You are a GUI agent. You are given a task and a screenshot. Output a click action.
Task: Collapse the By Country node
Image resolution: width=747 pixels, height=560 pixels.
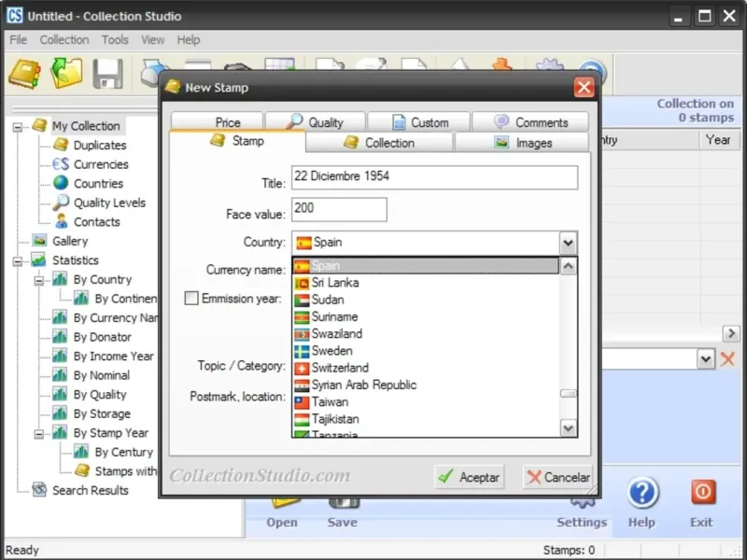39,281
